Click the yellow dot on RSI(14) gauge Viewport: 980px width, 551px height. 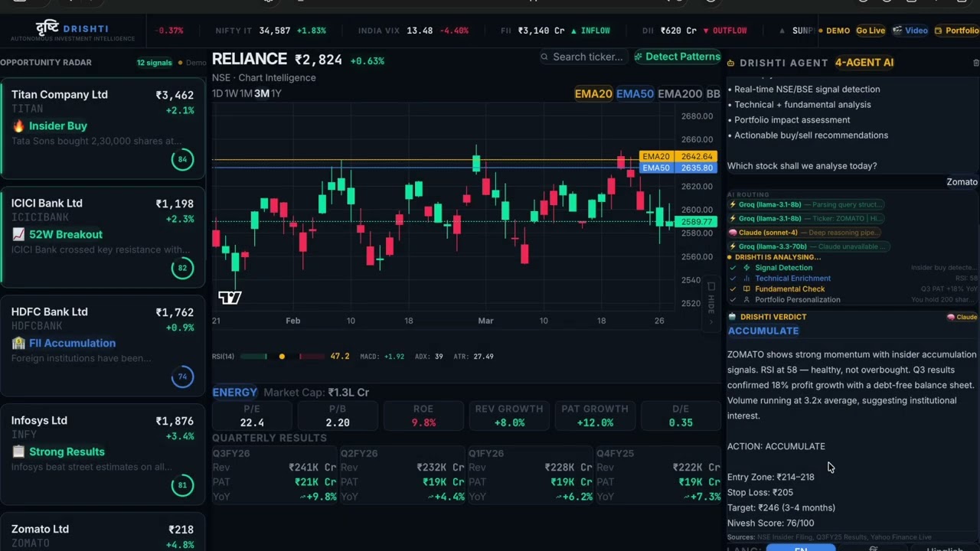coord(282,357)
